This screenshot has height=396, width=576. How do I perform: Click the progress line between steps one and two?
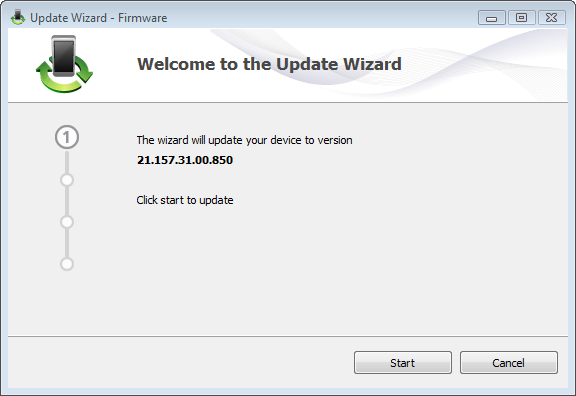pyautogui.click(x=67, y=161)
